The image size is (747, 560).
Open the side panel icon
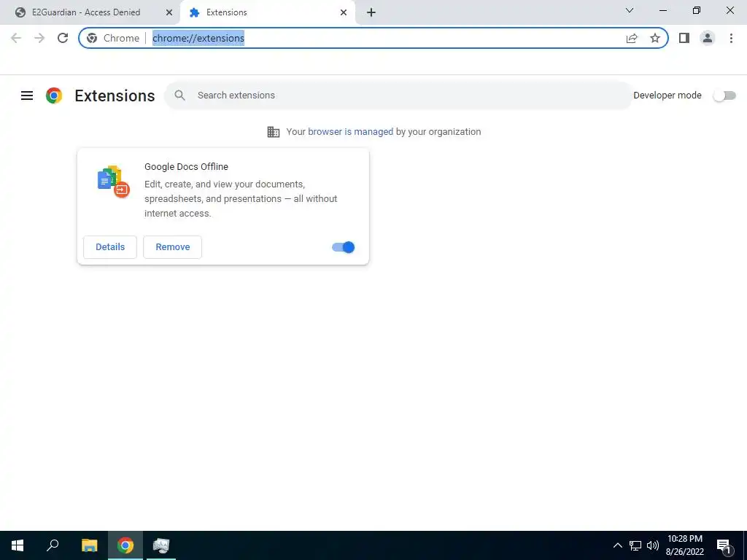point(684,38)
